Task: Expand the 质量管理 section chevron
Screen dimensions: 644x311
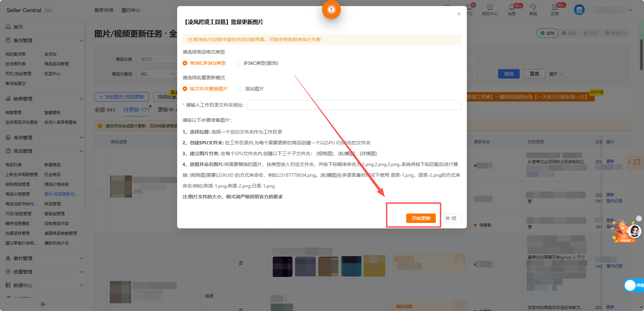Action: 81,272
